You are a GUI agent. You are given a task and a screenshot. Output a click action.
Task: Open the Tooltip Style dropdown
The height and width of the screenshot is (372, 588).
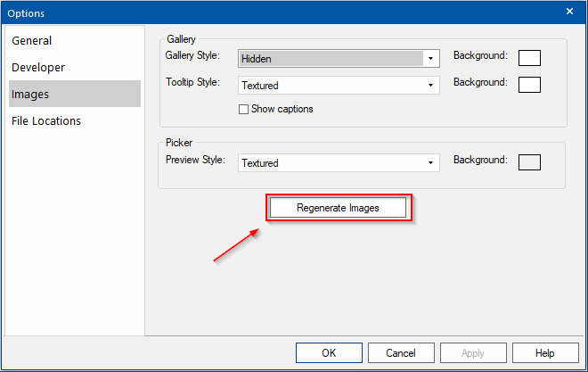click(x=339, y=86)
